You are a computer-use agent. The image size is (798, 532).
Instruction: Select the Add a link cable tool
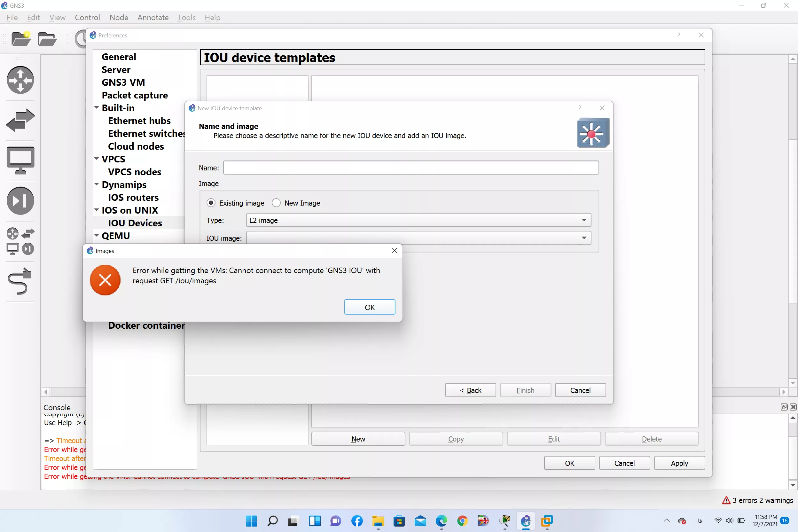point(20,282)
